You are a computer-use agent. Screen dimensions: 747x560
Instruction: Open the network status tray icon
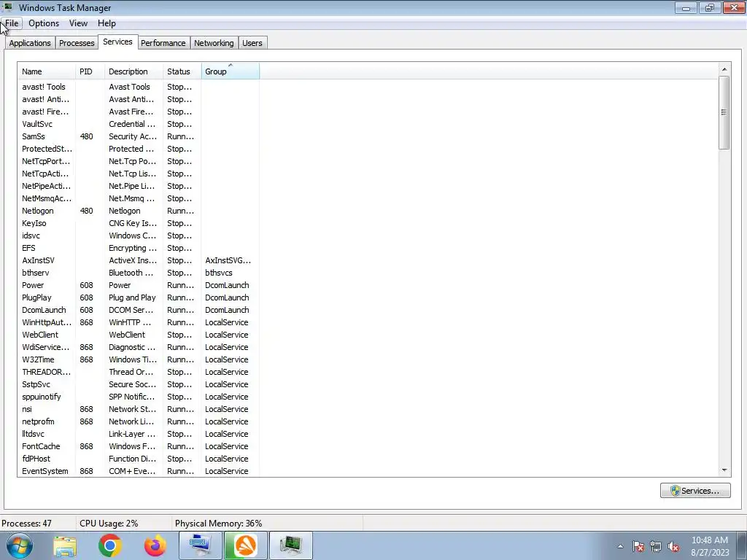[656, 546]
